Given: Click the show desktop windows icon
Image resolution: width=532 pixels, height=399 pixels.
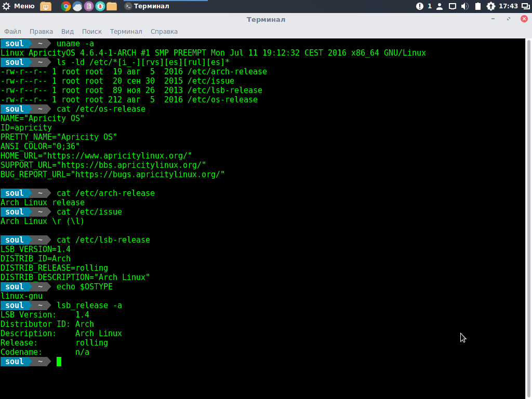Looking at the screenshot, I should [x=526, y=6].
